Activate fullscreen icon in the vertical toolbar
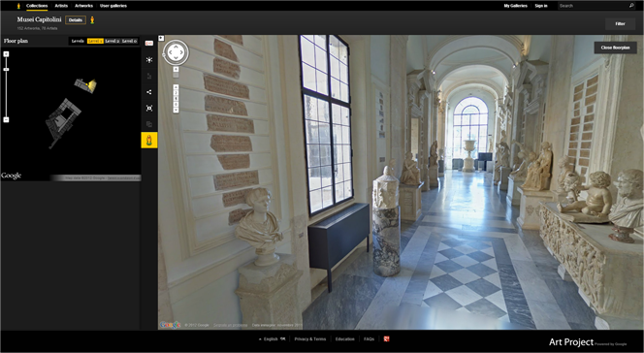644x353 pixels. pyautogui.click(x=149, y=108)
